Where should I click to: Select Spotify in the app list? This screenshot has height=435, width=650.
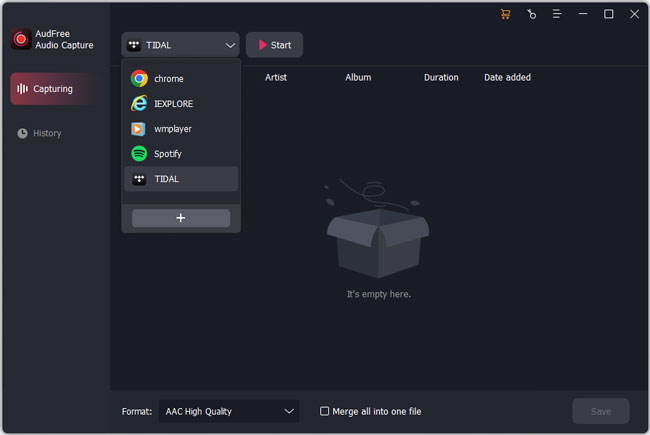(181, 154)
